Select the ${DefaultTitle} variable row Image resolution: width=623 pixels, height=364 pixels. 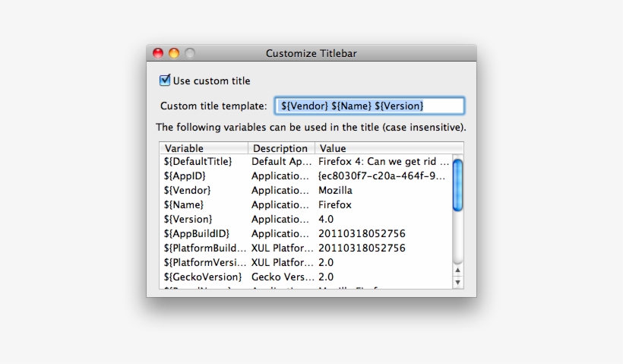(x=306, y=161)
